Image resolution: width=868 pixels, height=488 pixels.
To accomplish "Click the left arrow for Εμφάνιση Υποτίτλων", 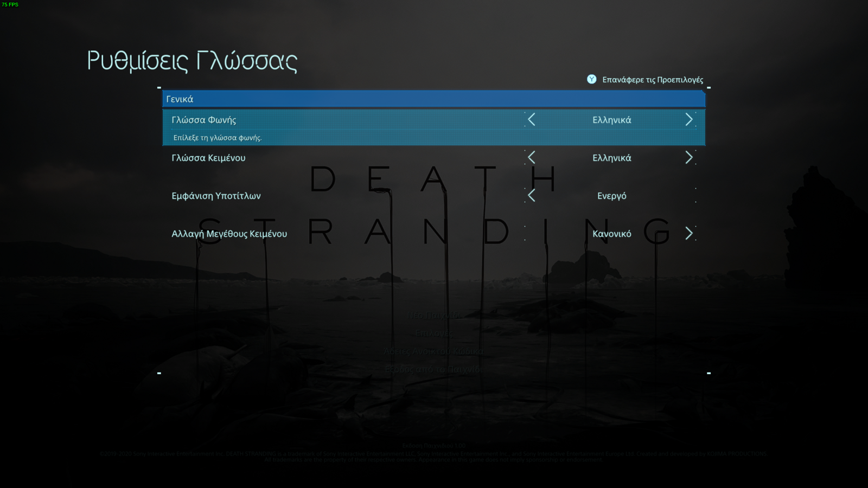I will pos(532,196).
